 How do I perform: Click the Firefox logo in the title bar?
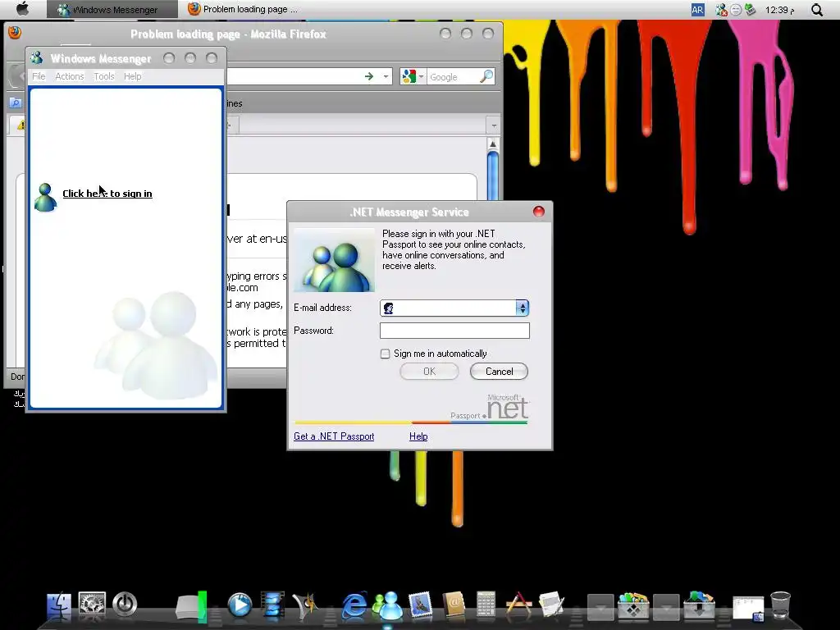tap(15, 33)
